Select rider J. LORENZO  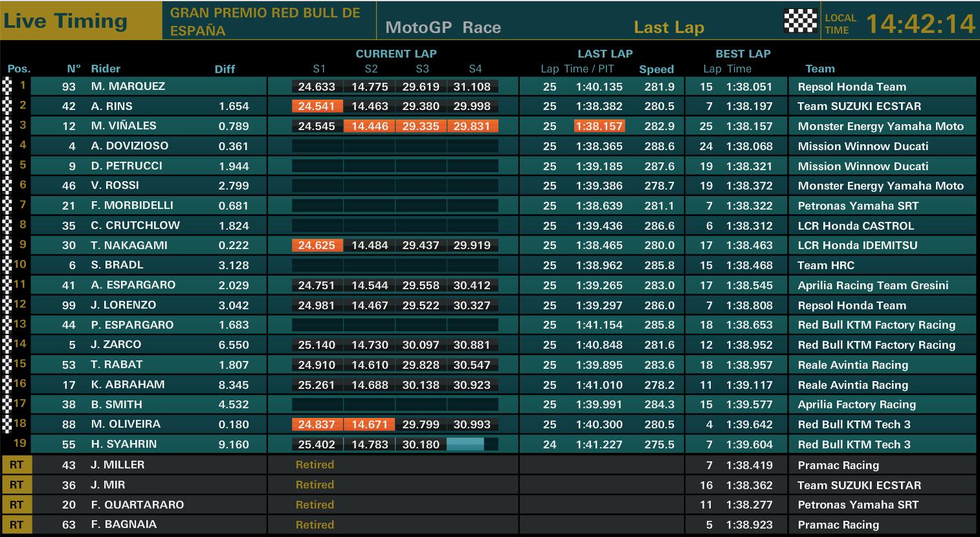point(124,305)
